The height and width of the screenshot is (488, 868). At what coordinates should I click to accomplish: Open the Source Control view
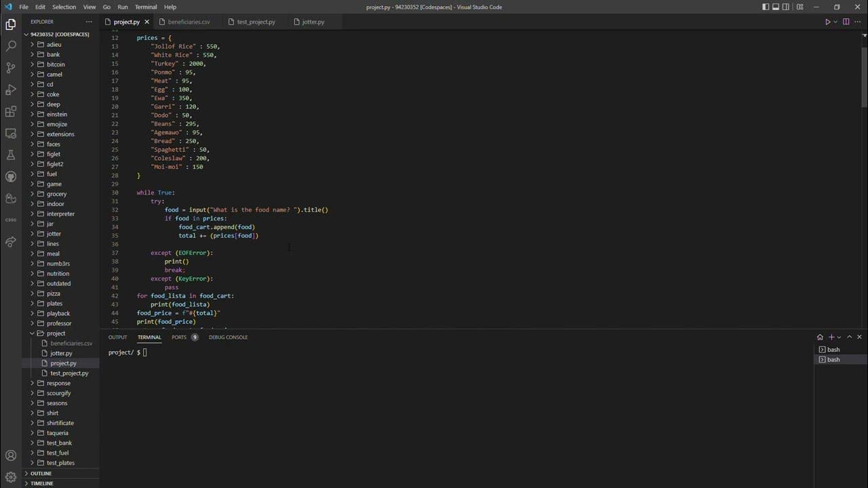point(11,68)
